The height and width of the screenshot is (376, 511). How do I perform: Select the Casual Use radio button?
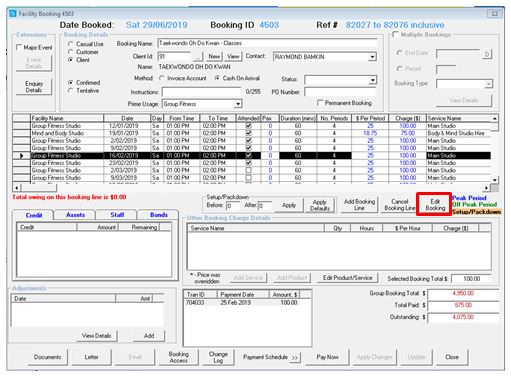[71, 44]
